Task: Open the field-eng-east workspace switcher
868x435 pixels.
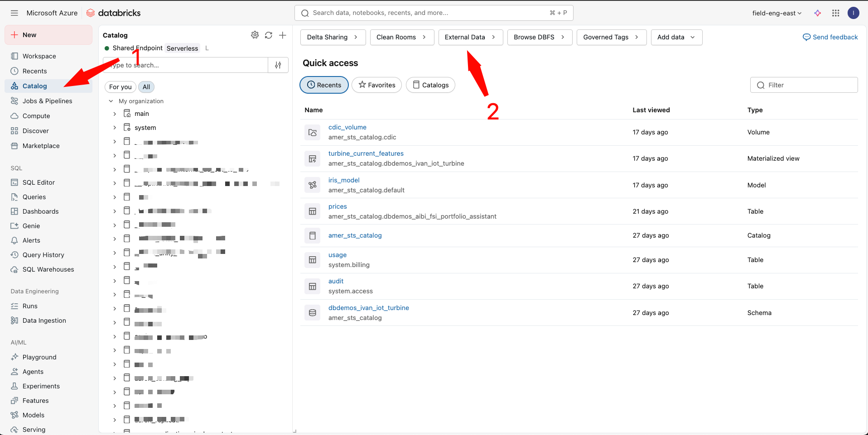Action: (x=776, y=13)
